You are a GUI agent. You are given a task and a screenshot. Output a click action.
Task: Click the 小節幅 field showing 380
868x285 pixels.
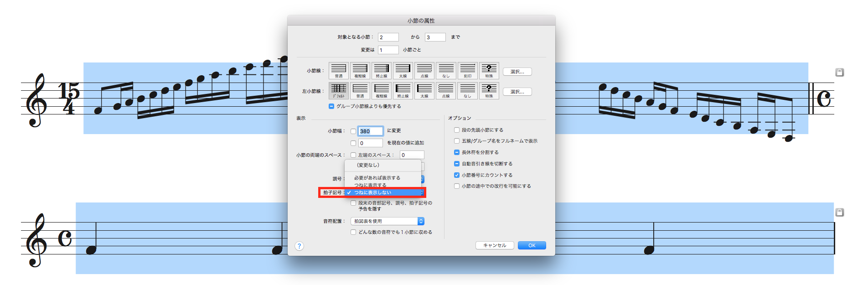(x=370, y=131)
